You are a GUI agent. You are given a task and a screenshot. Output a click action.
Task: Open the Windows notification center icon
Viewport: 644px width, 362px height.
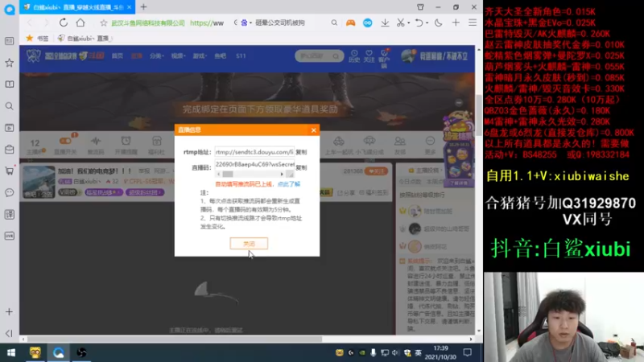[468, 353]
